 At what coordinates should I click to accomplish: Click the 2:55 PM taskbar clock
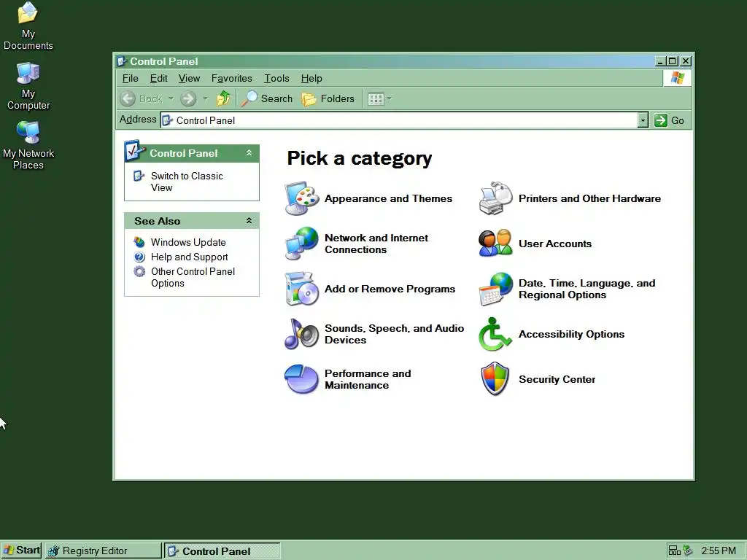pyautogui.click(x=719, y=551)
